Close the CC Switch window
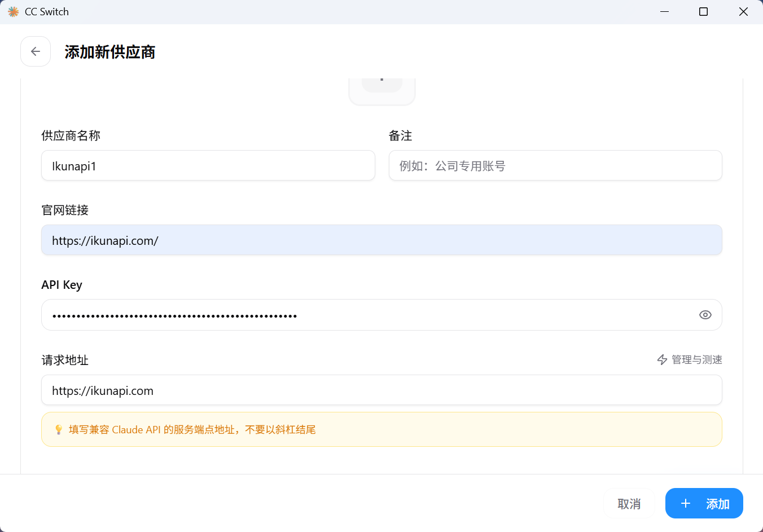Screen dimensions: 763x532 743,12
